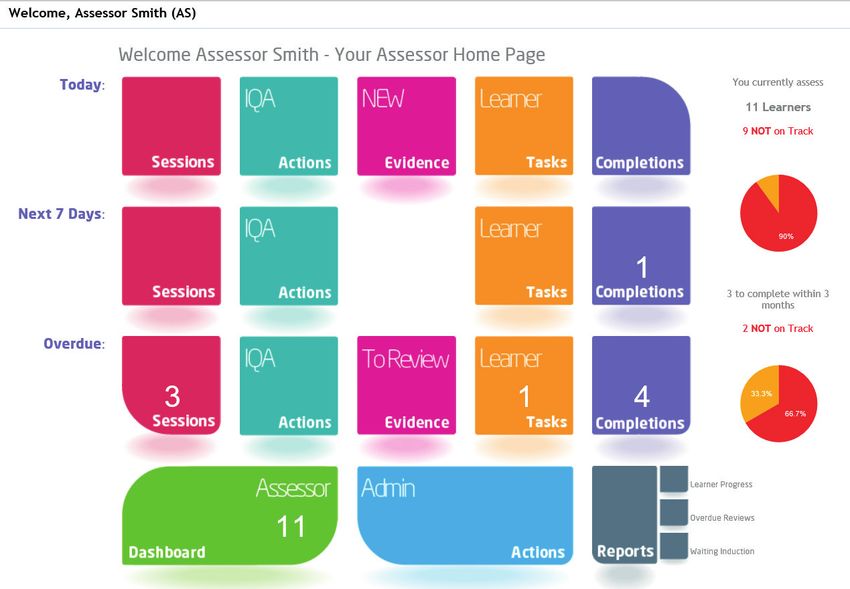Open Today's Completions tile
Viewport: 850px width, 589px height.
[641, 126]
